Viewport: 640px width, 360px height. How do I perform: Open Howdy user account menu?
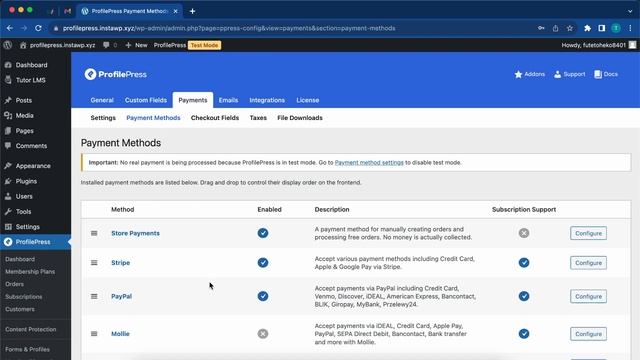click(x=598, y=45)
